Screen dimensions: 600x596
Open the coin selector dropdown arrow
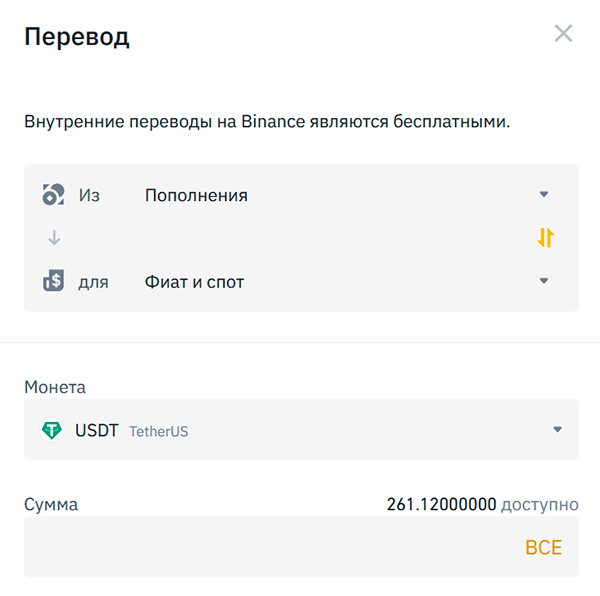[x=557, y=430]
